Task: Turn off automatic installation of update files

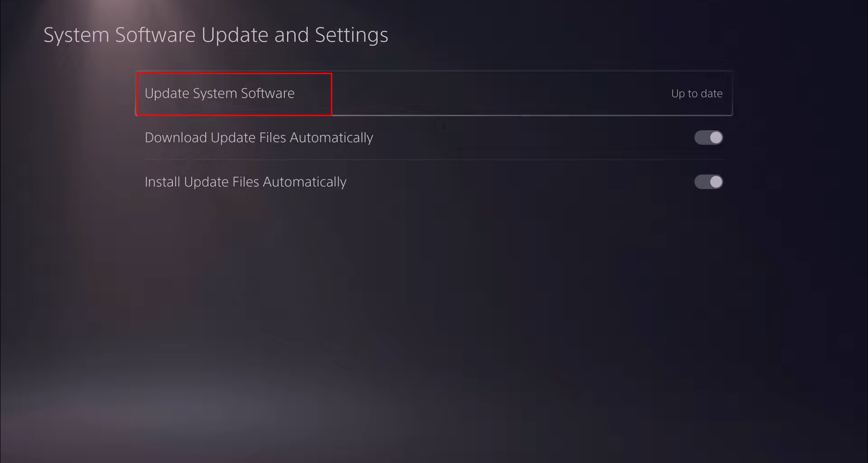Action: coord(708,182)
